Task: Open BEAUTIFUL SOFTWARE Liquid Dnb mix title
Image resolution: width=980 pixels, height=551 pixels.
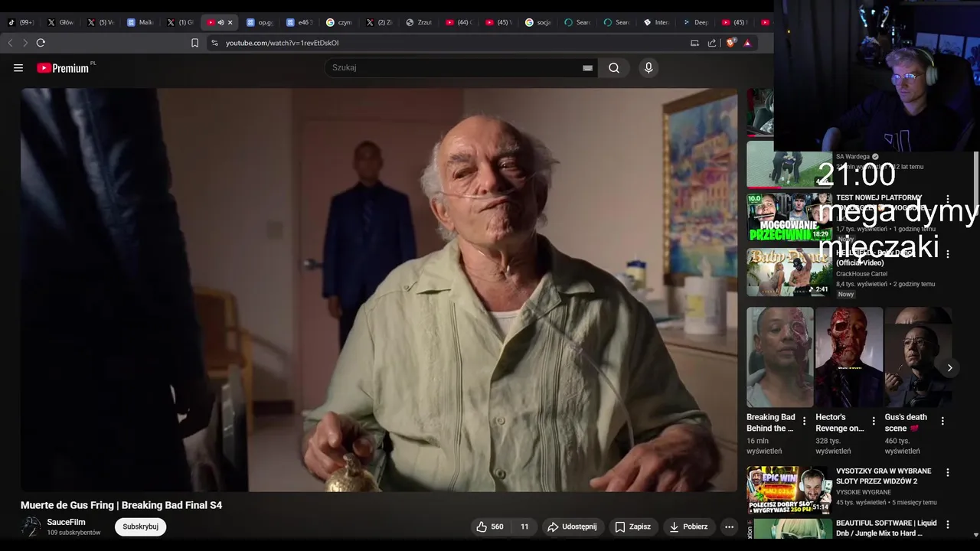Action: tap(887, 528)
